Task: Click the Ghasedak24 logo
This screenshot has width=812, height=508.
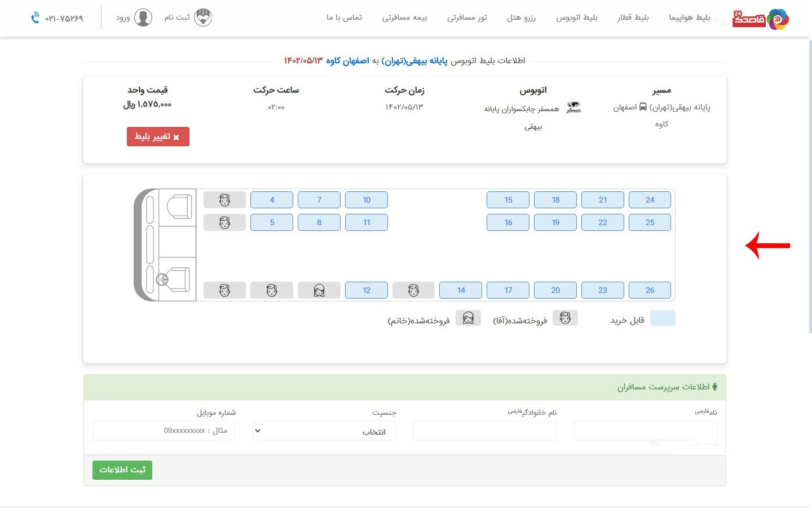Action: (x=760, y=19)
